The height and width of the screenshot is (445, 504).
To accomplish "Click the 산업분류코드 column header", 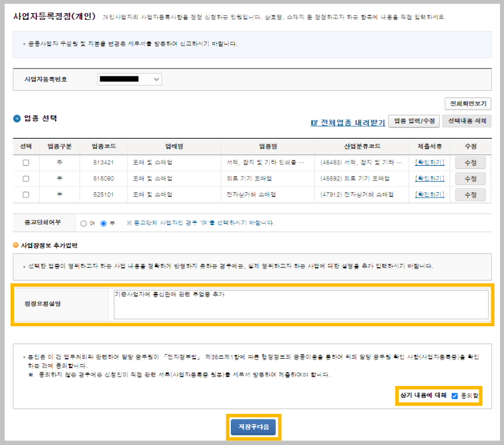I will [362, 147].
